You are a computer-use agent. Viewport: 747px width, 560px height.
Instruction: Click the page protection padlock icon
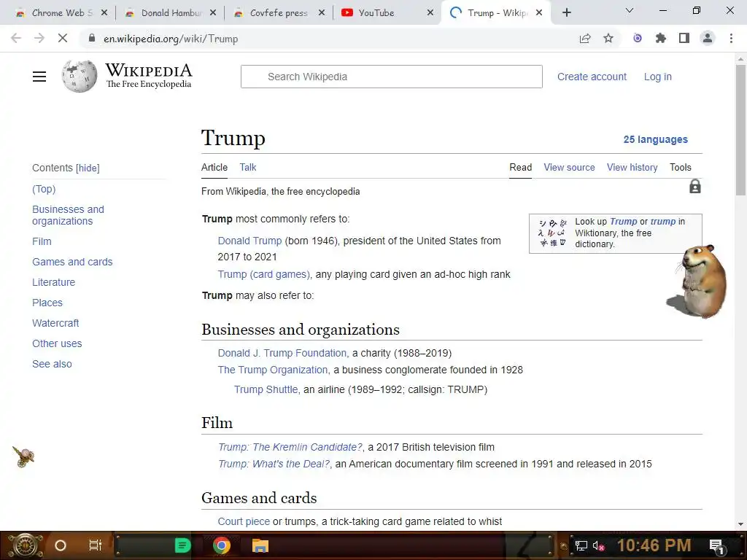[695, 186]
